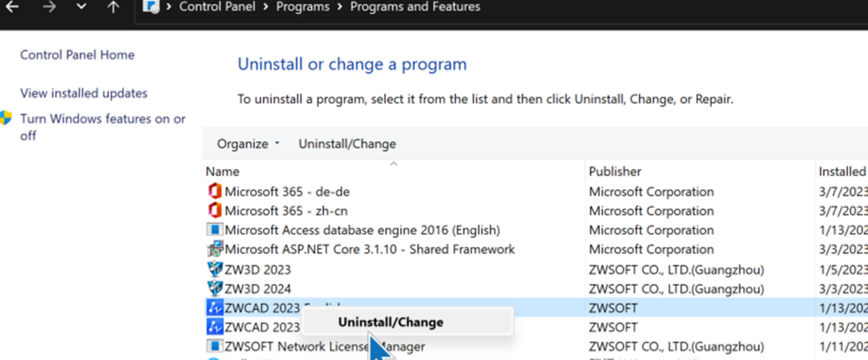This screenshot has width=868, height=360.
Task: Click the ZWSOFT Network License Manager icon
Action: pyautogui.click(x=215, y=346)
